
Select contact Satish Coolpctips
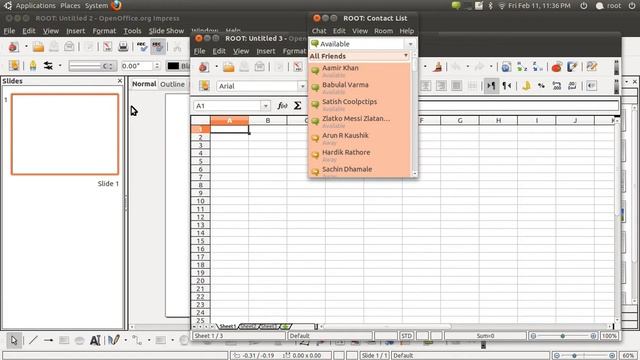click(x=349, y=102)
